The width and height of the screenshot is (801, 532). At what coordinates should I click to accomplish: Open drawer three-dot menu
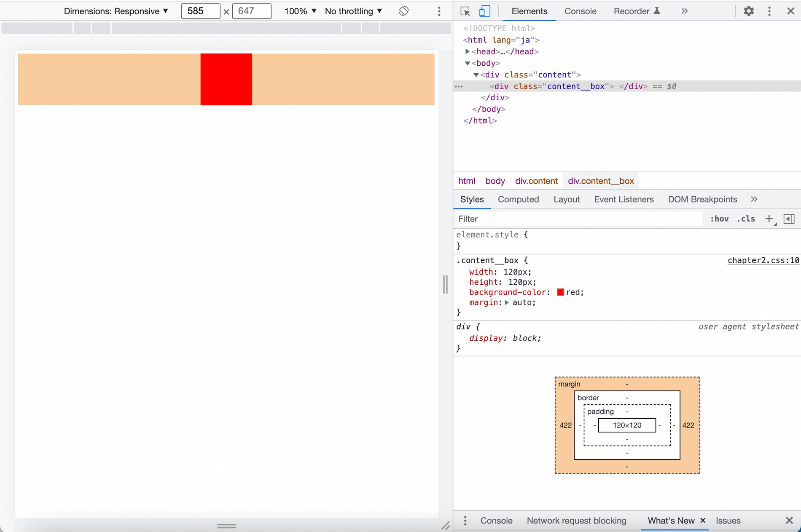pyautogui.click(x=465, y=521)
